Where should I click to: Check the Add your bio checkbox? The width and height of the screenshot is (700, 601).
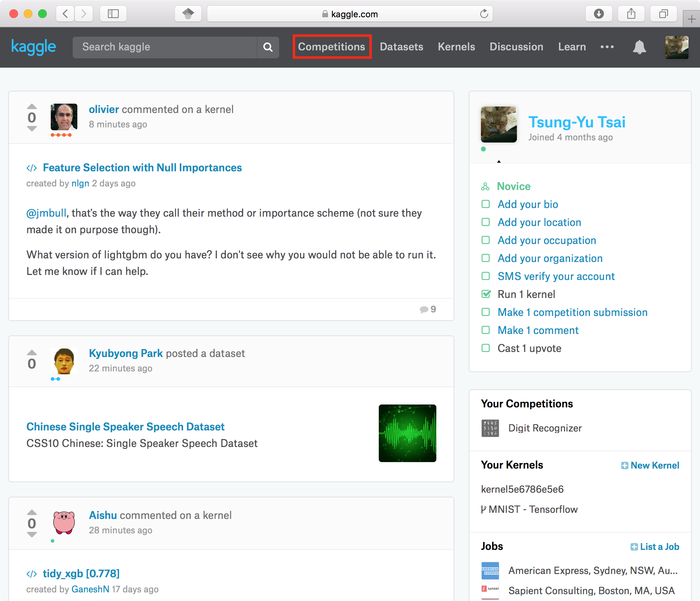(486, 204)
